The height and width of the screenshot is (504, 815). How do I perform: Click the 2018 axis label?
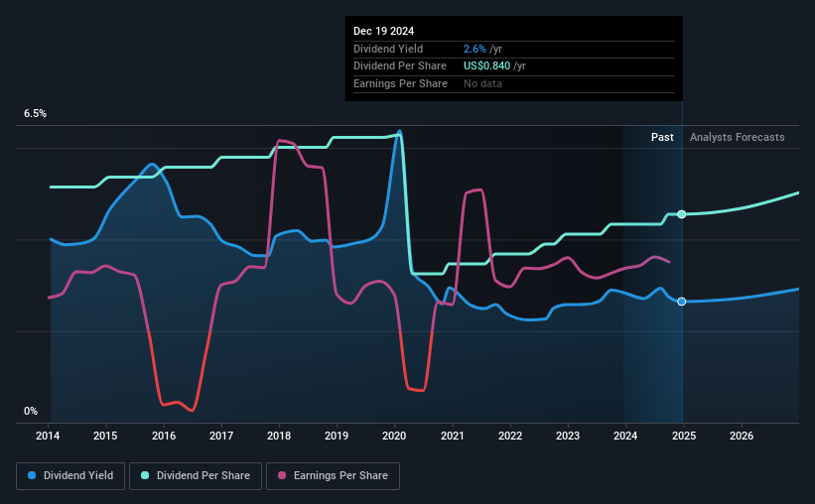pos(279,436)
